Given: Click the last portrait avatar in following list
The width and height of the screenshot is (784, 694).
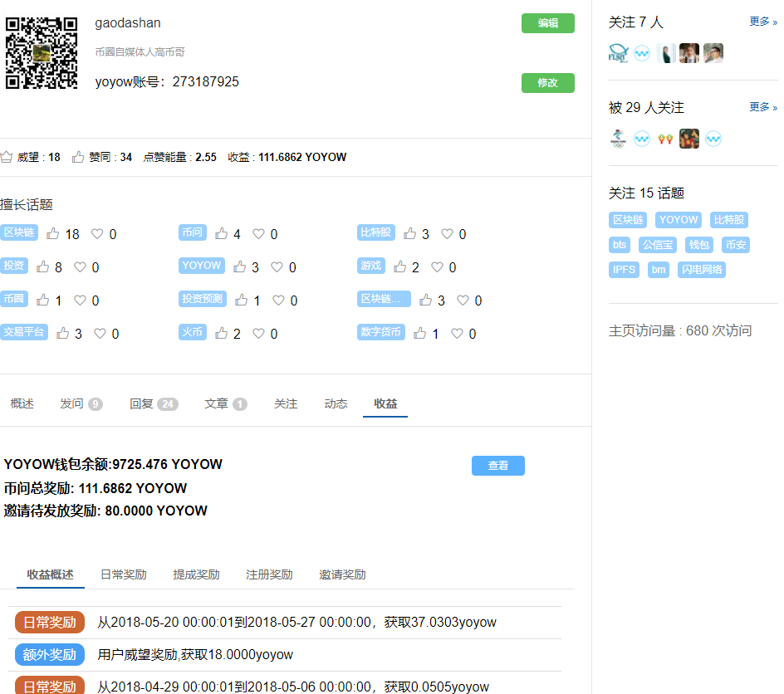Looking at the screenshot, I should pyautogui.click(x=713, y=53).
